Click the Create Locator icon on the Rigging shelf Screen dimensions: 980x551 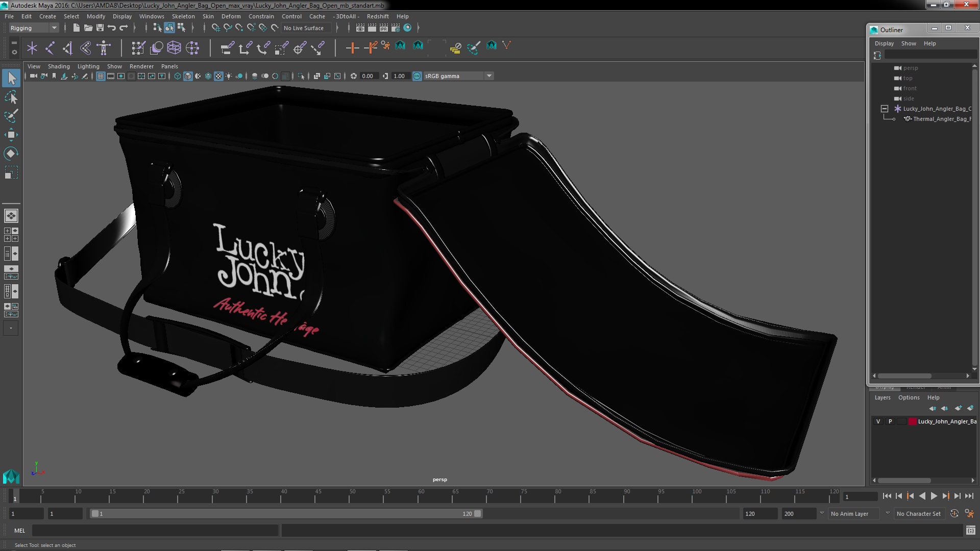coord(32,48)
